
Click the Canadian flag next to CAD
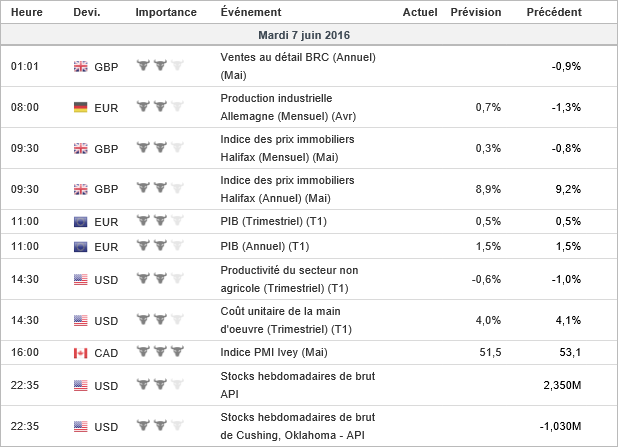(x=81, y=352)
